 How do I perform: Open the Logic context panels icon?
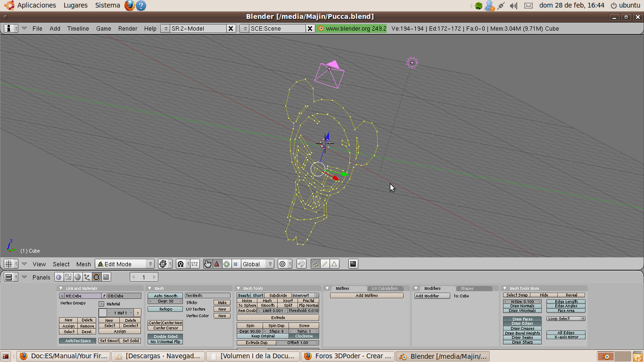[59, 277]
